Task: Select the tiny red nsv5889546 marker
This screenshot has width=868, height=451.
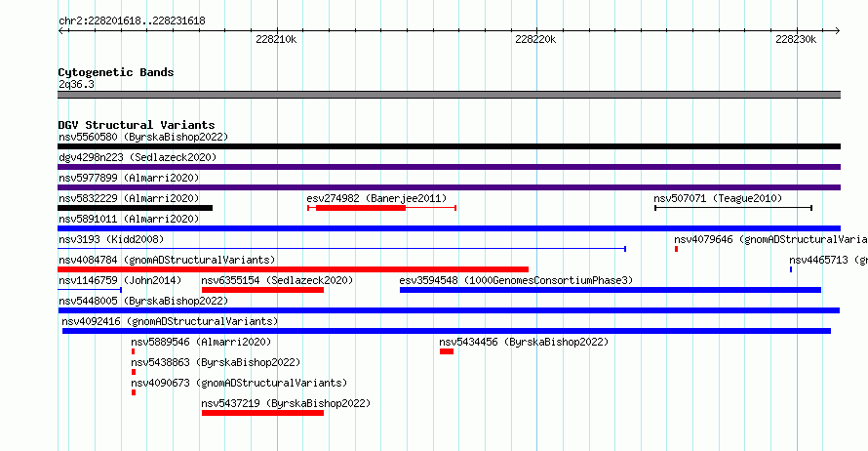Action: [133, 351]
